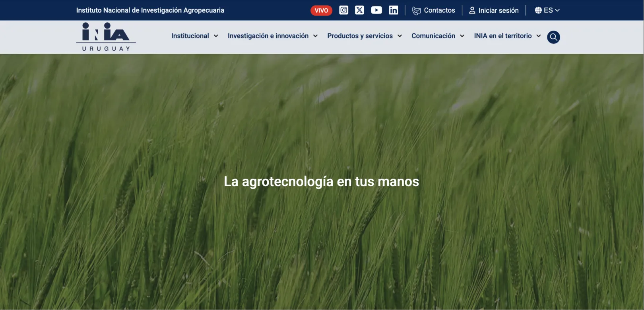This screenshot has height=310, width=644.
Task: Click the handshake icon beside Contactos
Action: (x=416, y=11)
